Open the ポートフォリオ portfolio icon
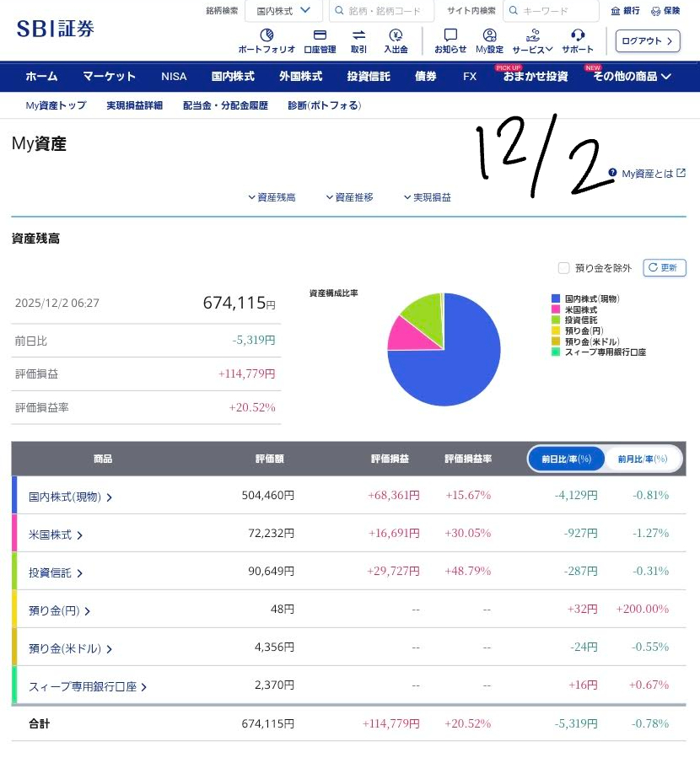The height and width of the screenshot is (763, 700). (x=267, y=36)
